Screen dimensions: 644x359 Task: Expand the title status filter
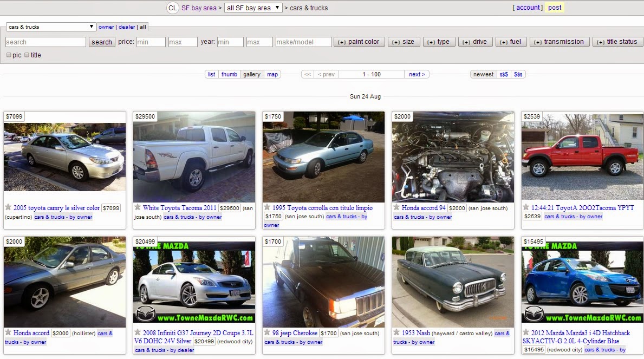click(617, 42)
